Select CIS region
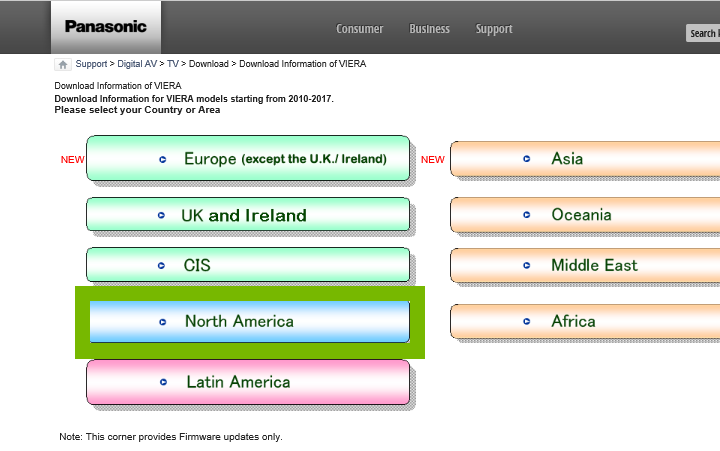This screenshot has width=720, height=451. [248, 265]
